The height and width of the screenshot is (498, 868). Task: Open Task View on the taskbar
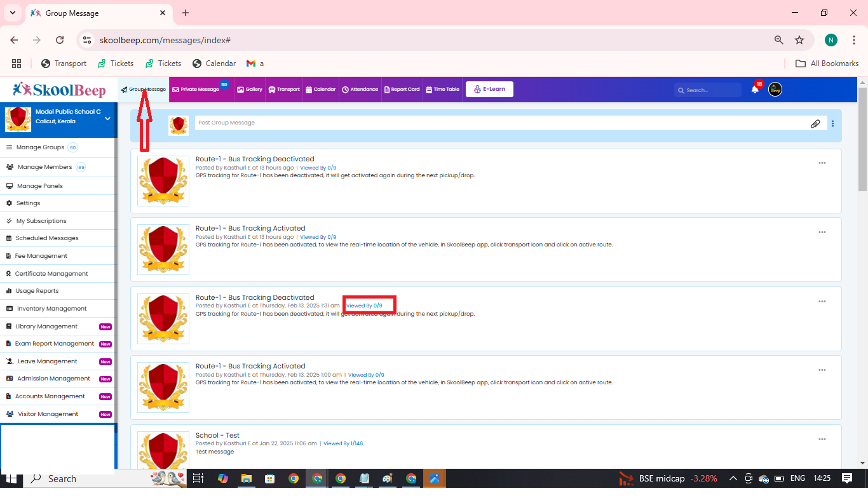[x=198, y=478]
